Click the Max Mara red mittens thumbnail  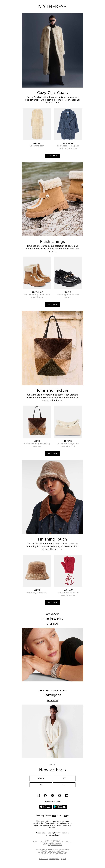pos(68,570)
